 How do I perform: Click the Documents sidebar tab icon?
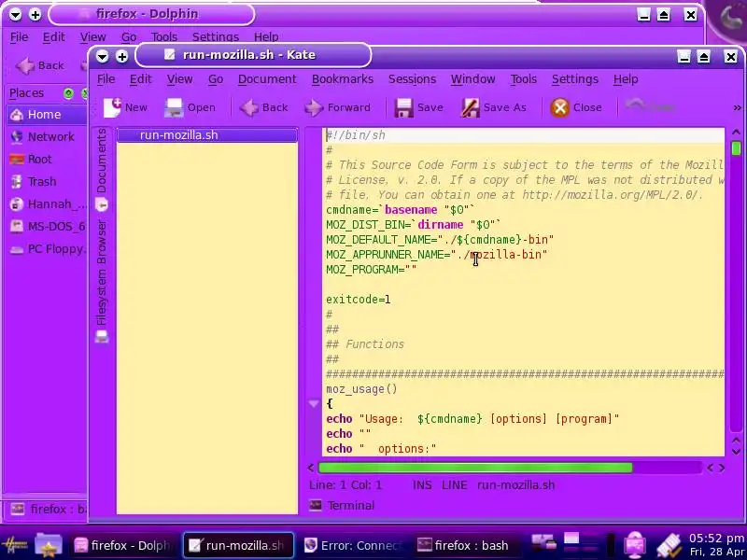[102, 204]
